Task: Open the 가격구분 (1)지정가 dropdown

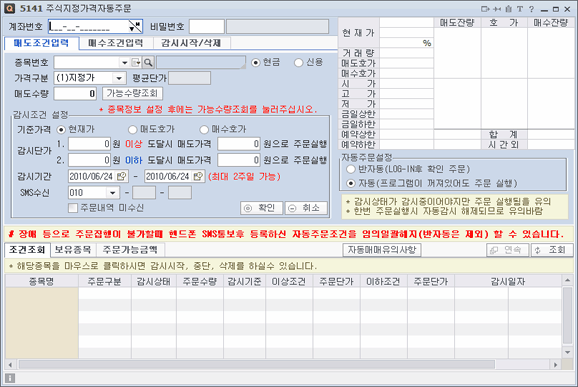Action: pyautogui.click(x=119, y=78)
